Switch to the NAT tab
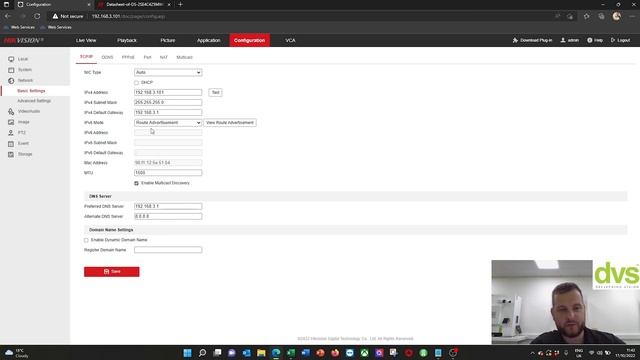The height and width of the screenshot is (360, 640). [x=164, y=57]
